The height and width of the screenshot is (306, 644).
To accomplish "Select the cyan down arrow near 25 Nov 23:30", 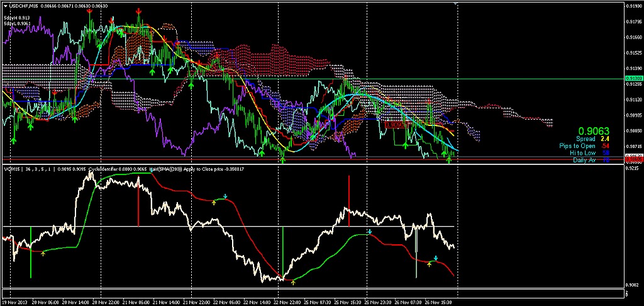I will [370, 232].
